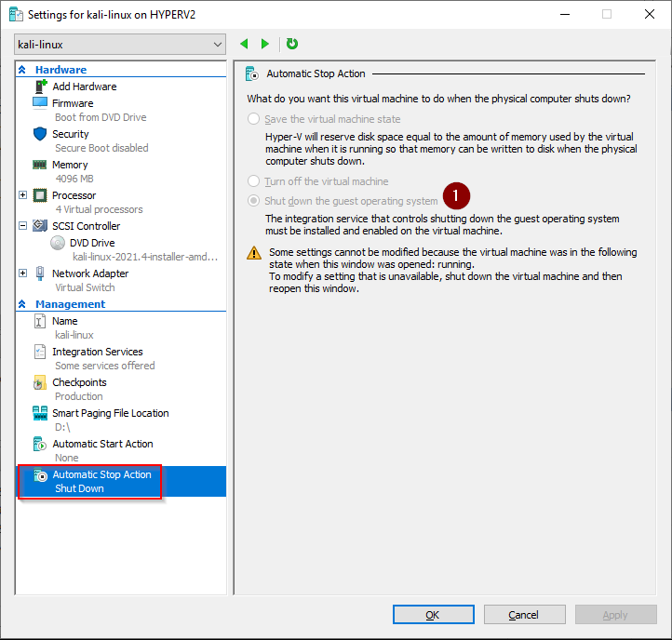Select Shut down the guest operating system
Viewport: 672px width, 640px height.
[253, 201]
